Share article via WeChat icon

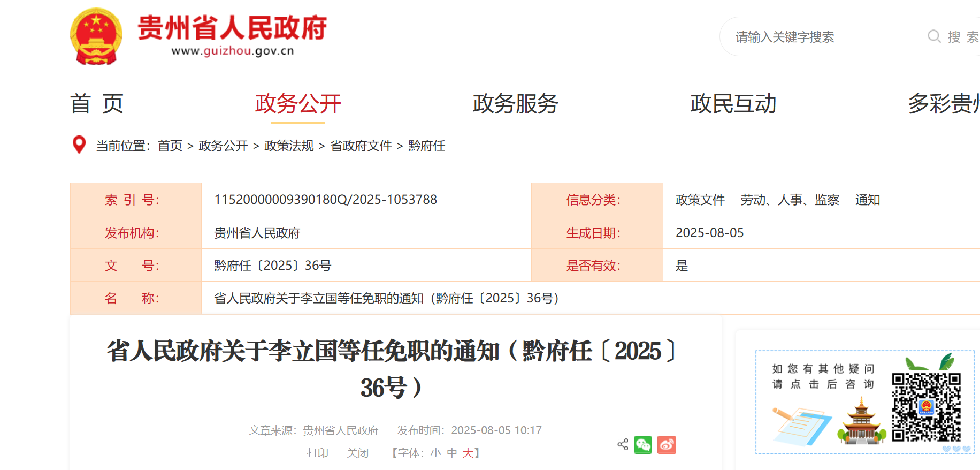click(x=643, y=444)
